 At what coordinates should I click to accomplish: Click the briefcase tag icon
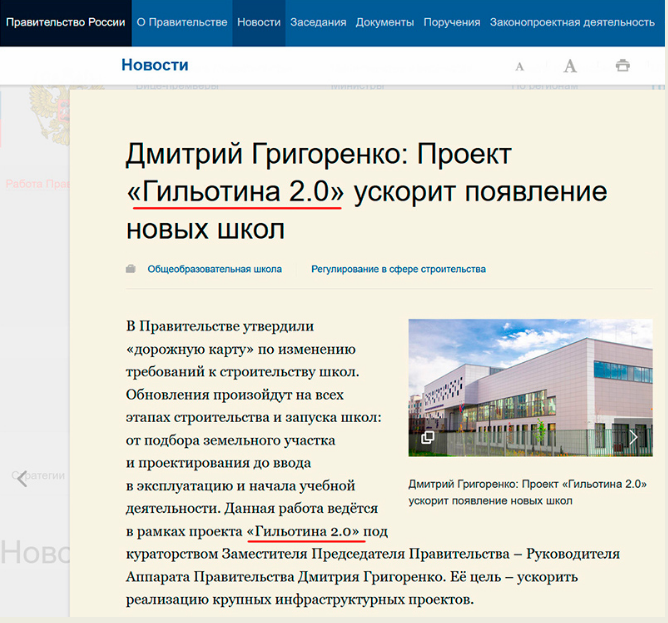[130, 269]
